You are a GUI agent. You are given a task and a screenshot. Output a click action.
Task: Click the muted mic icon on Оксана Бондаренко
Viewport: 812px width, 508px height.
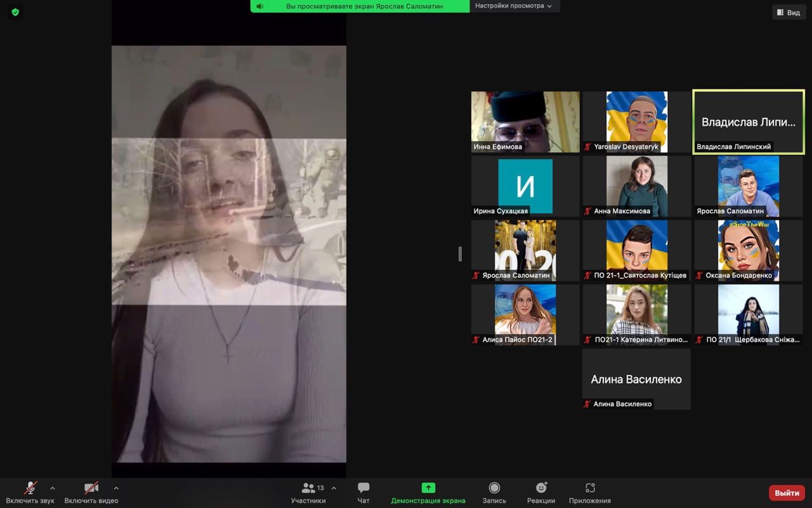699,276
